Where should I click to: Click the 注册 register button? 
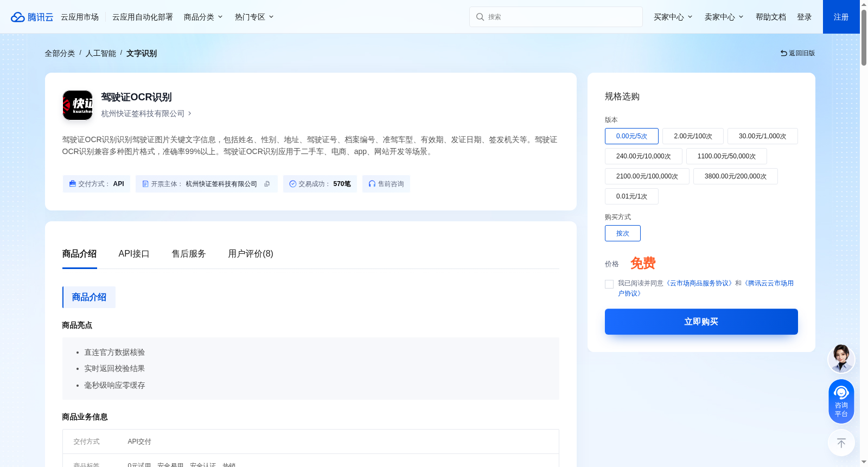coord(841,17)
